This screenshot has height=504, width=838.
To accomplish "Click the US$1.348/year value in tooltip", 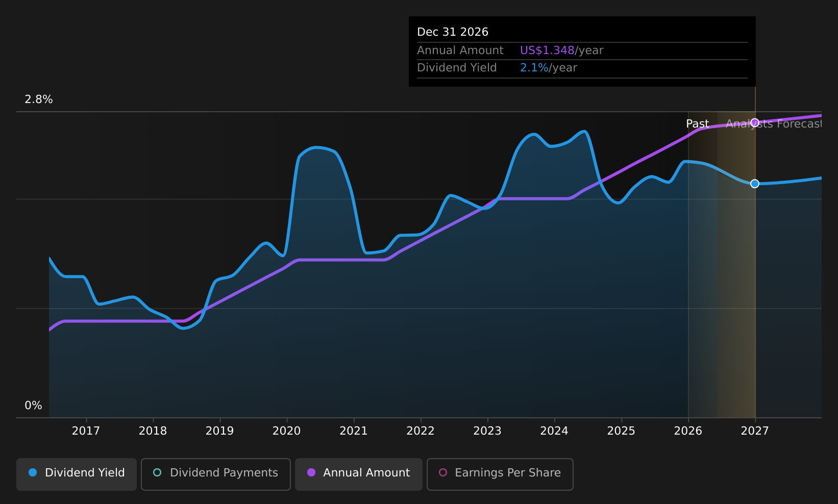I will tap(561, 51).
